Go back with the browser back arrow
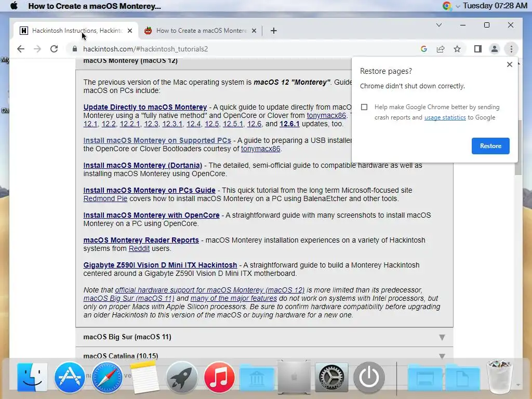532x399 pixels. [x=21, y=49]
